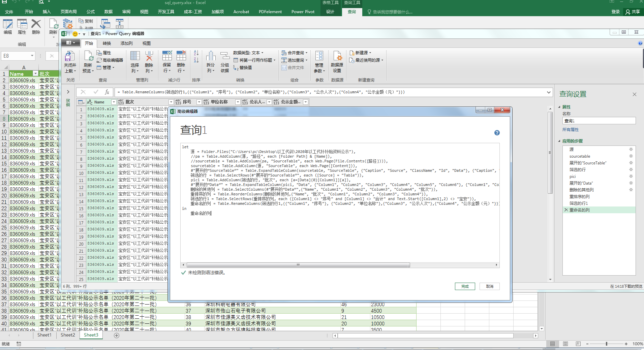This screenshot has height=350, width=644.
Task: Open the filter dropdown of the 批次 column
Action: click(171, 102)
